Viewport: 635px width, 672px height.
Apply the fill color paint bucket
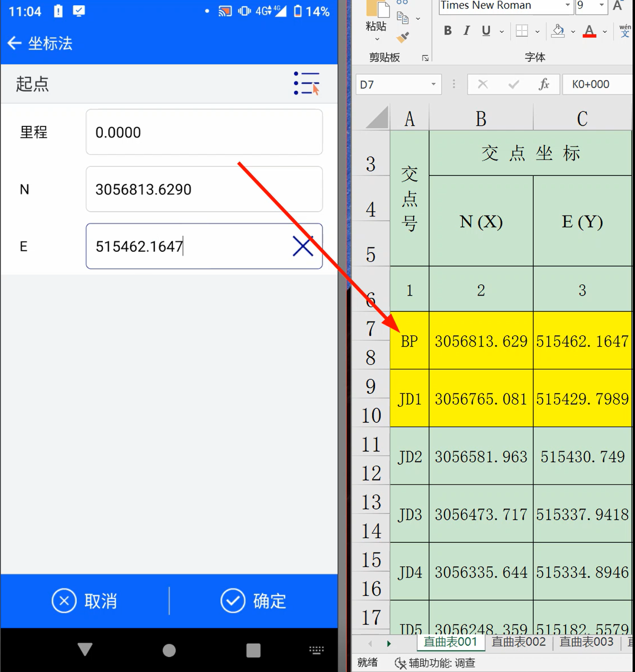click(558, 31)
